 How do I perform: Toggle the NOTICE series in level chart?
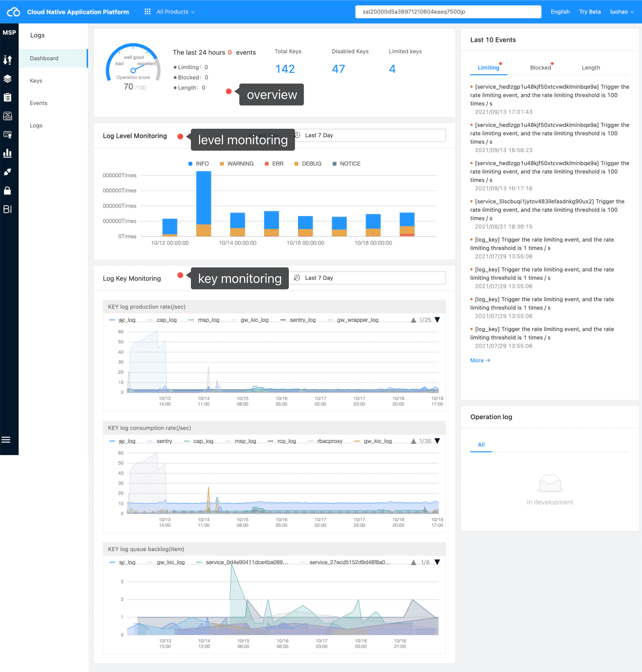346,164
